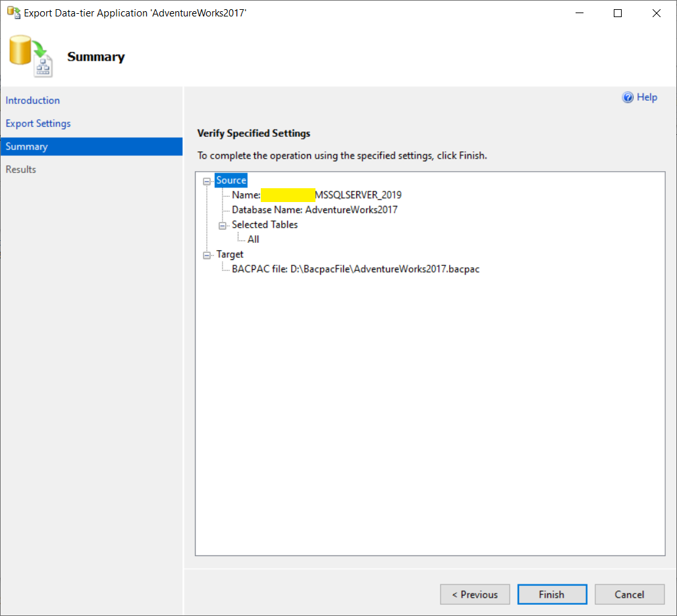Select the Results page in sidebar

20,170
